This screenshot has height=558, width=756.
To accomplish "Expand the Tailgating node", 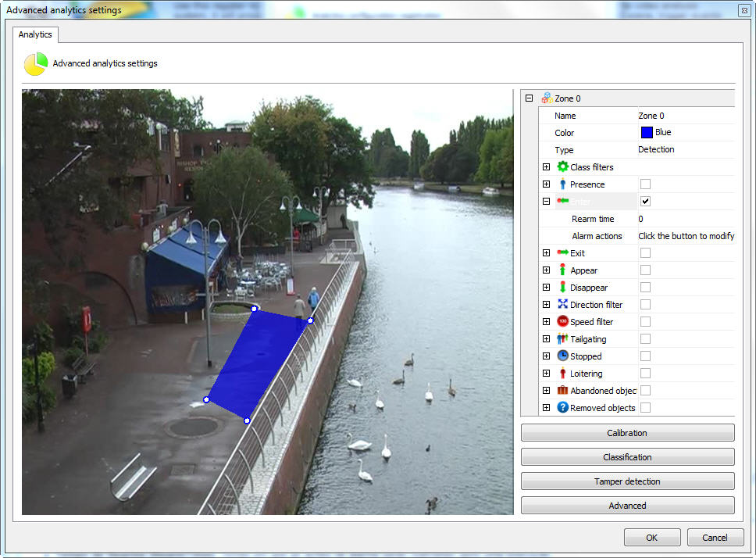I will tap(546, 338).
